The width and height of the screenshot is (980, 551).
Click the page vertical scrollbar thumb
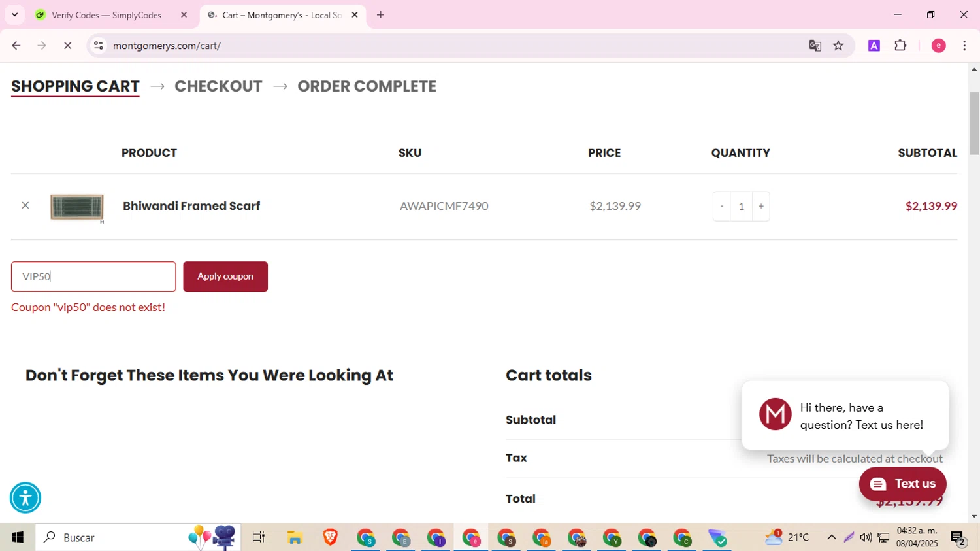pos(974,123)
